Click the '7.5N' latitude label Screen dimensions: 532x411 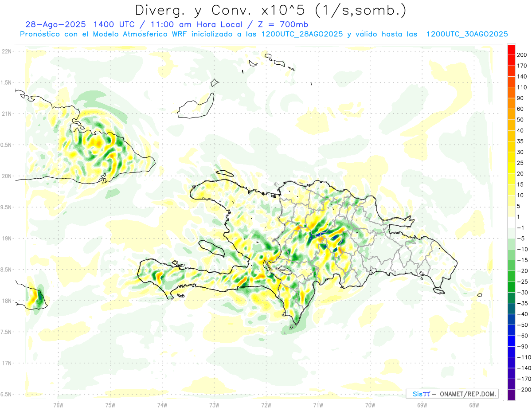coord(6,332)
